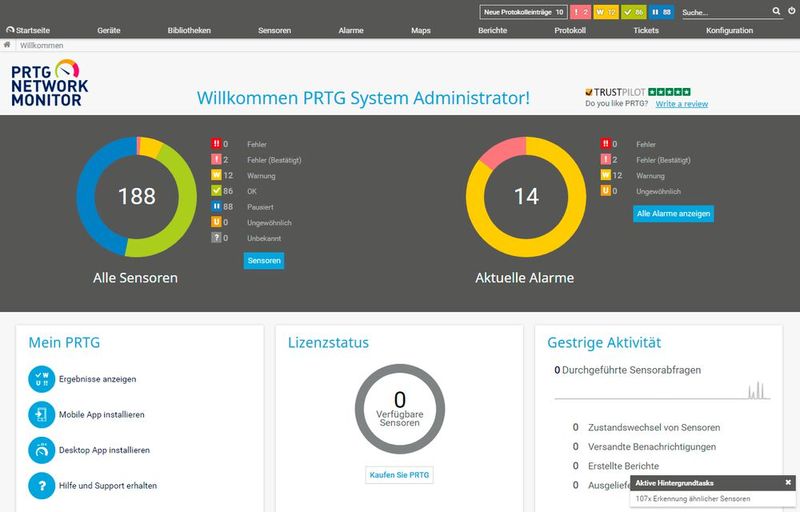800x512 pixels.
Task: Click the logout power icon
Action: (x=791, y=11)
